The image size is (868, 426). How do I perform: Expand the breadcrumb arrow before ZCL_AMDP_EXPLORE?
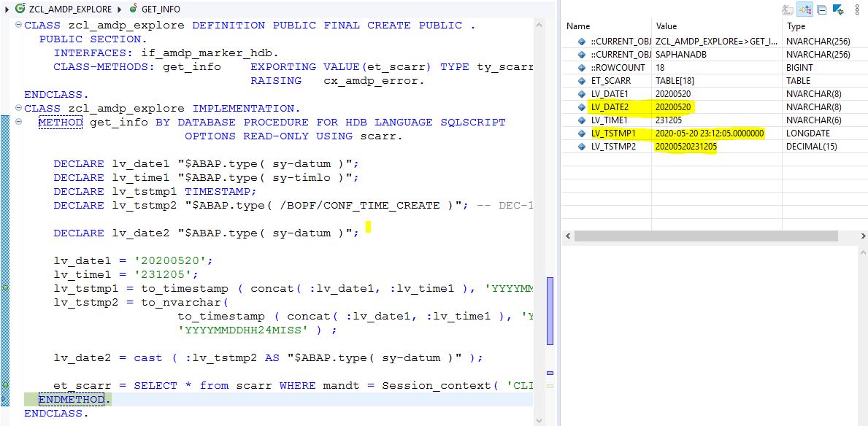point(7,9)
